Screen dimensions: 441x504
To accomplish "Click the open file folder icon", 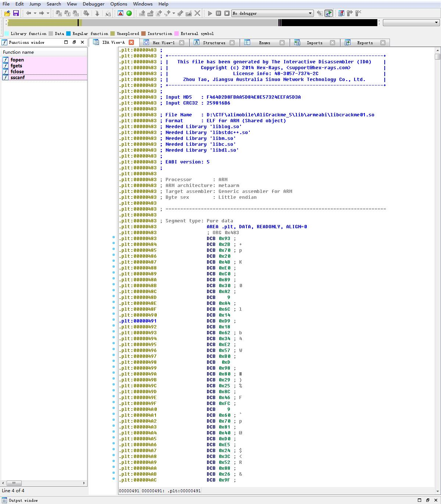I will 7,13.
